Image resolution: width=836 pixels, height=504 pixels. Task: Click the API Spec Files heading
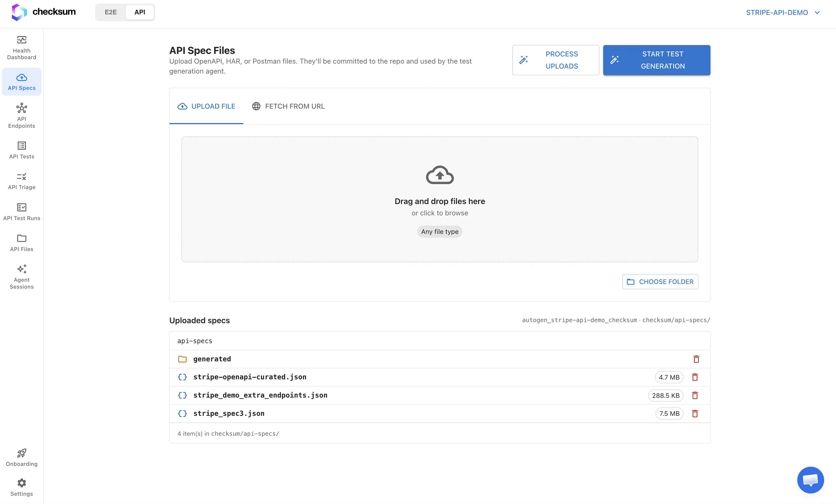click(202, 50)
